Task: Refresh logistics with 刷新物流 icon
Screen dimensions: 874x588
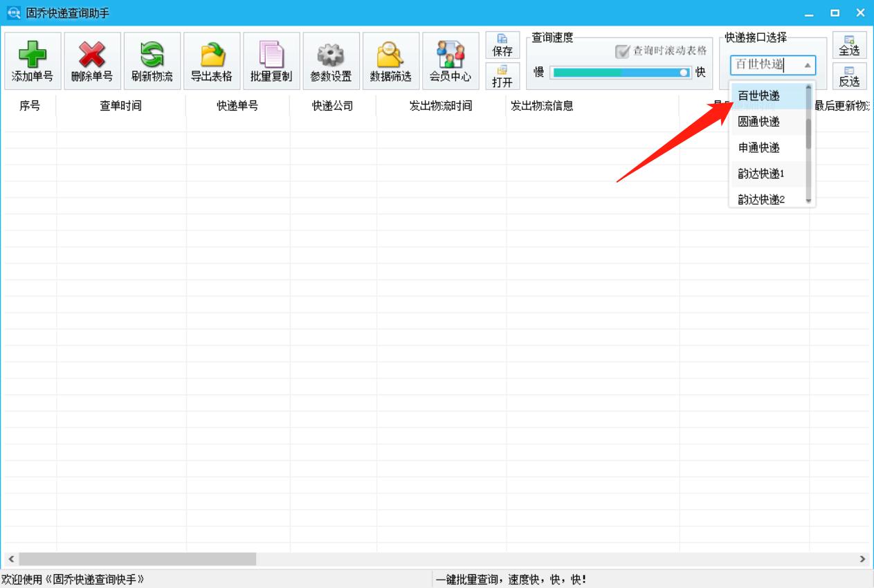Action: click(152, 61)
